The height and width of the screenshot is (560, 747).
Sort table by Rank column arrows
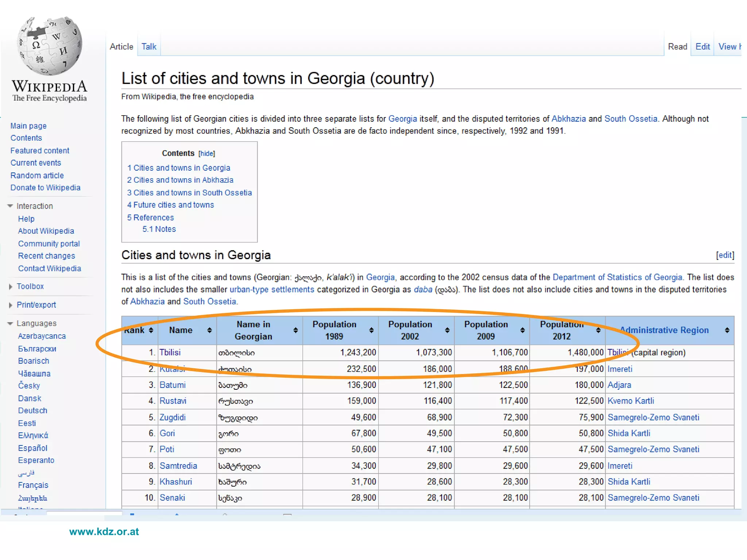pyautogui.click(x=151, y=330)
